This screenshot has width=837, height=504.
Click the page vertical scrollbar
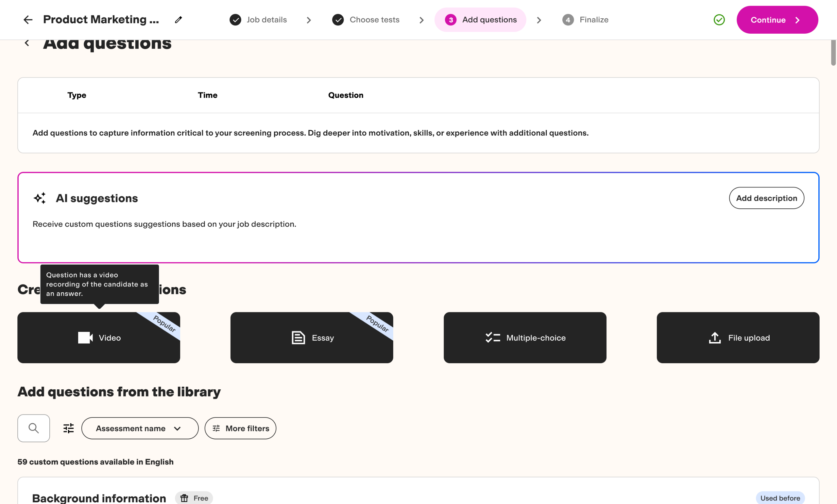(833, 53)
